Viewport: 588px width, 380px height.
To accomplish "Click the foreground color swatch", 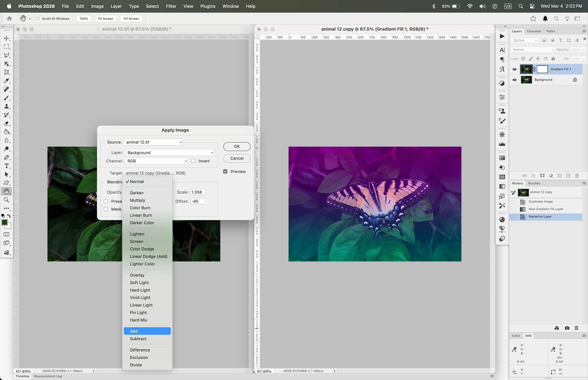I will 4,222.
